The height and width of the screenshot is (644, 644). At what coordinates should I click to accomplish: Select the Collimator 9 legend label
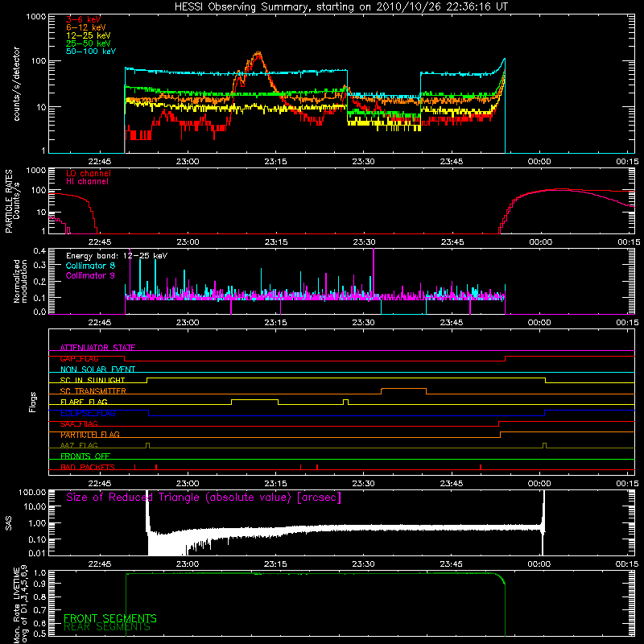pyautogui.click(x=90, y=275)
